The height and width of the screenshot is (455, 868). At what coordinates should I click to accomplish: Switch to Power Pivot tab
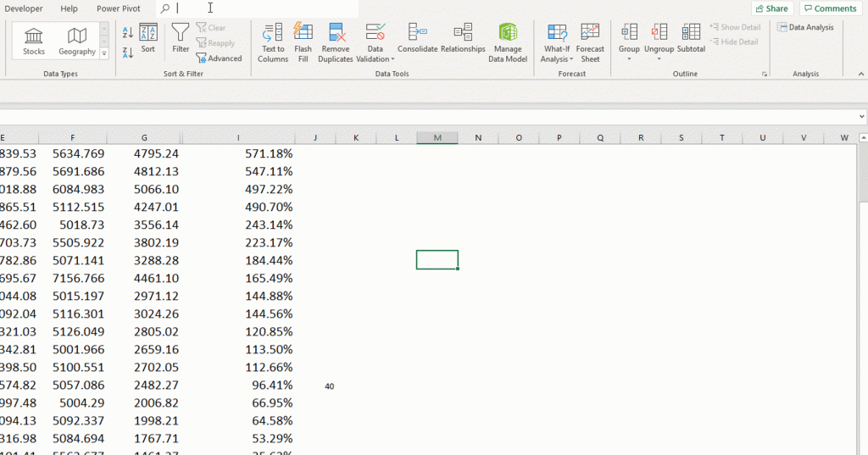click(x=119, y=8)
